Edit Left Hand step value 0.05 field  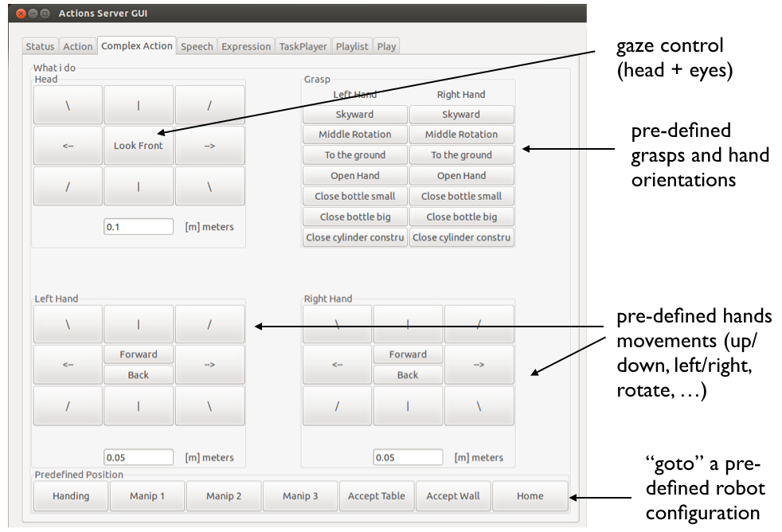point(138,457)
